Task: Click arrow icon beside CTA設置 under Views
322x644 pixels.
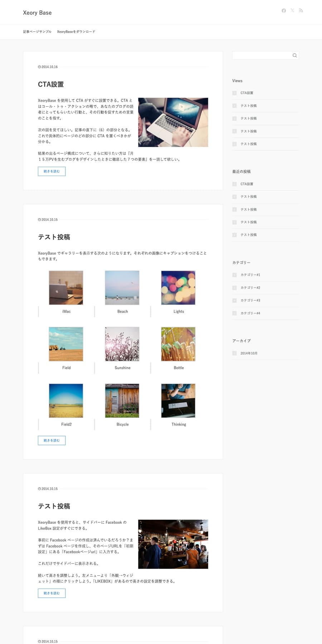Action: [x=234, y=93]
